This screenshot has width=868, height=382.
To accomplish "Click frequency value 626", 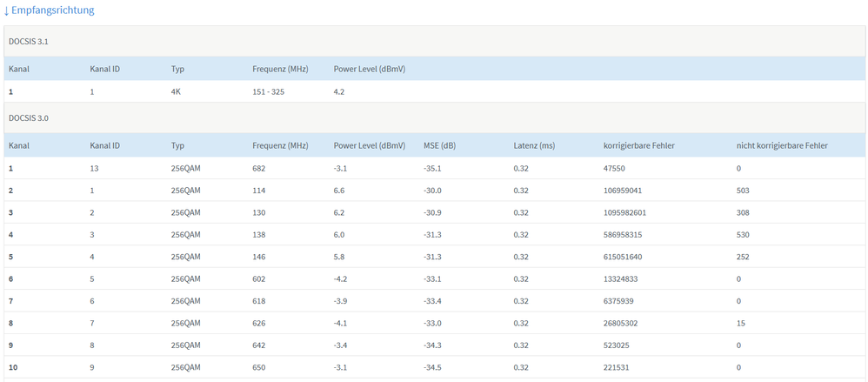I will [x=259, y=324].
